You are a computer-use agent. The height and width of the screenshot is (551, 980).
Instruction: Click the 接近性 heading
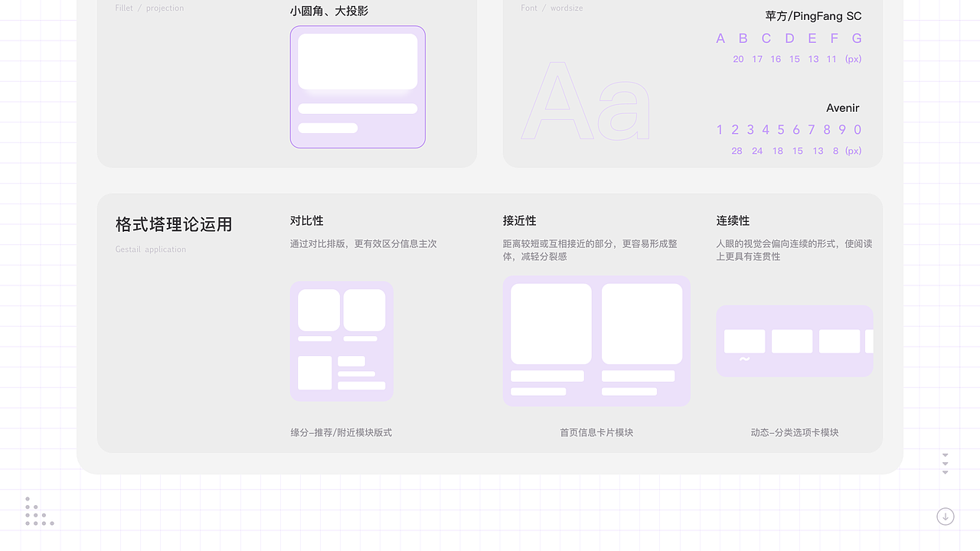click(x=519, y=220)
